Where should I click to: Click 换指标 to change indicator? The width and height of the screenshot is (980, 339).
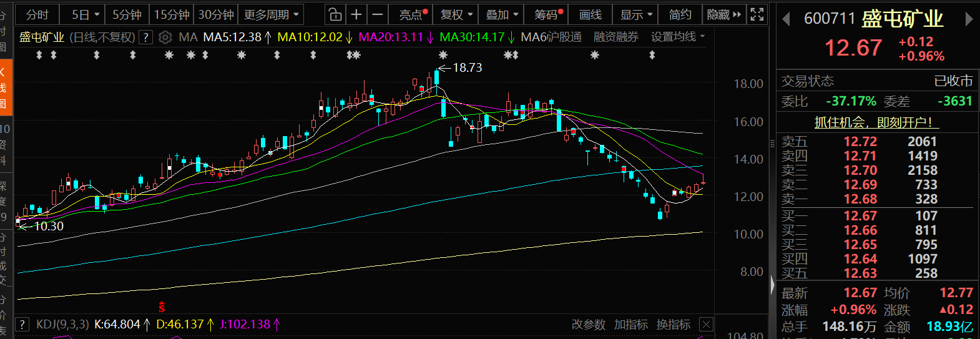point(673,325)
